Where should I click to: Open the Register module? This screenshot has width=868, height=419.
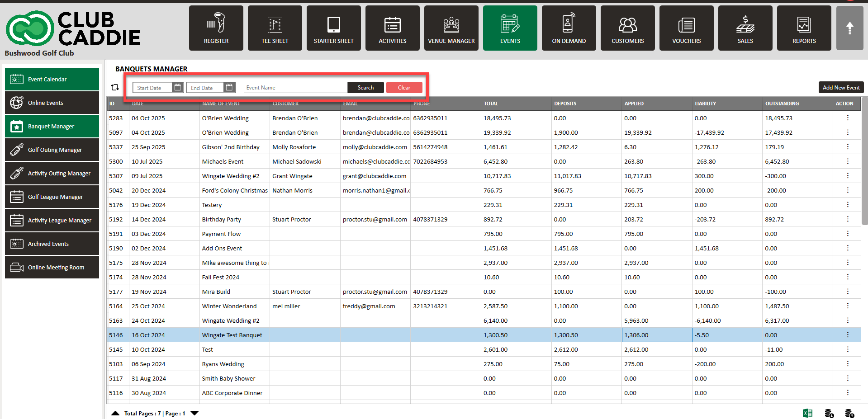[x=216, y=28]
